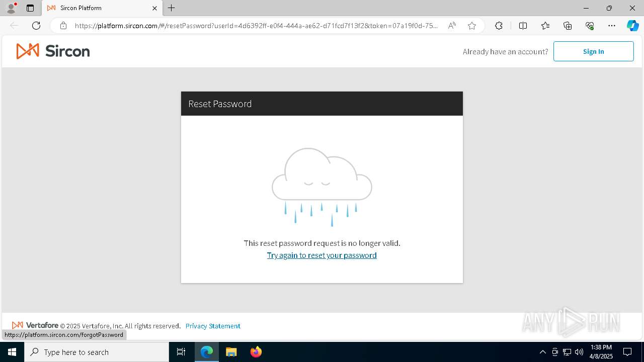Open Try again to reset your password link
This screenshot has width=644, height=362.
(322, 255)
